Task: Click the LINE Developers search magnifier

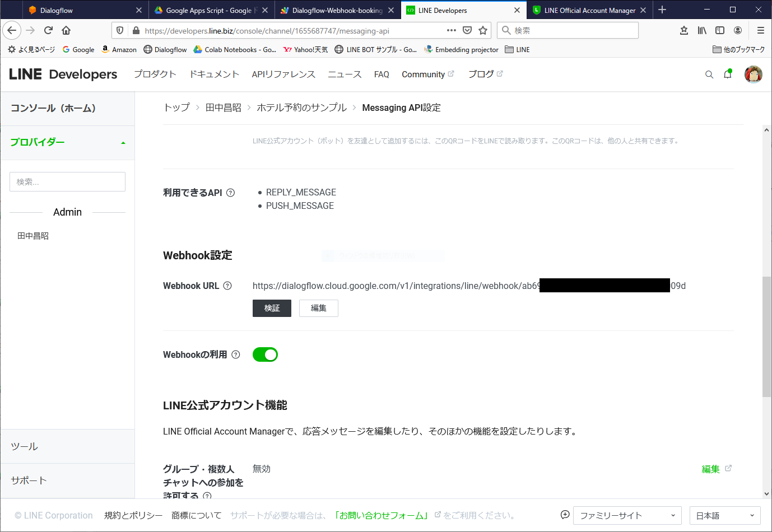Action: tap(709, 74)
